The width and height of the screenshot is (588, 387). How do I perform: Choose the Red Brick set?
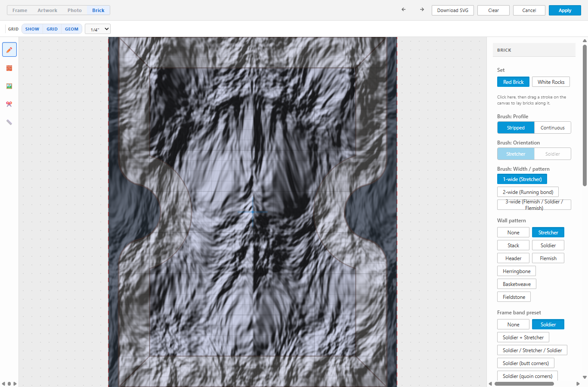(514, 82)
